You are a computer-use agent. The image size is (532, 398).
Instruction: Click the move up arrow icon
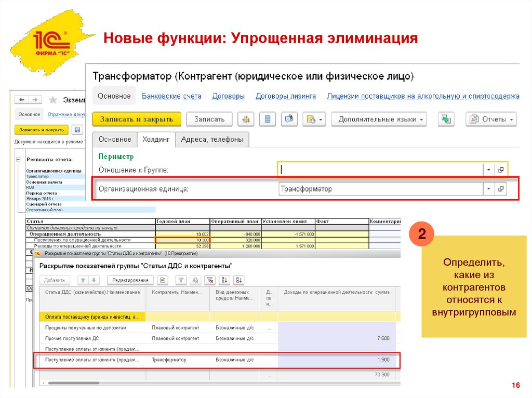point(83,280)
